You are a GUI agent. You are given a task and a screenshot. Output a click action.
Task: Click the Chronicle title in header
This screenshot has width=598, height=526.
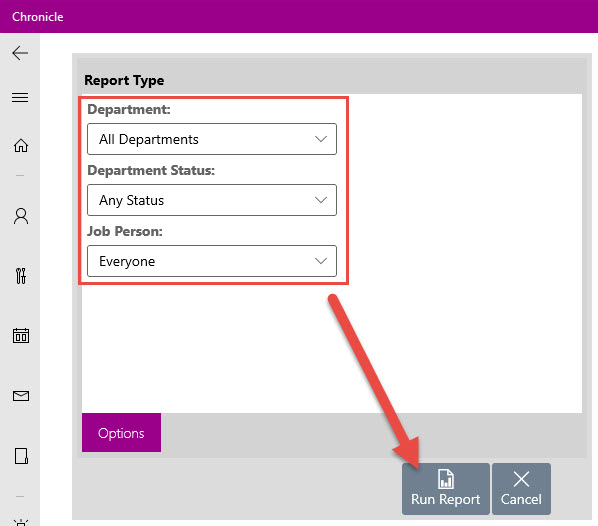point(38,17)
